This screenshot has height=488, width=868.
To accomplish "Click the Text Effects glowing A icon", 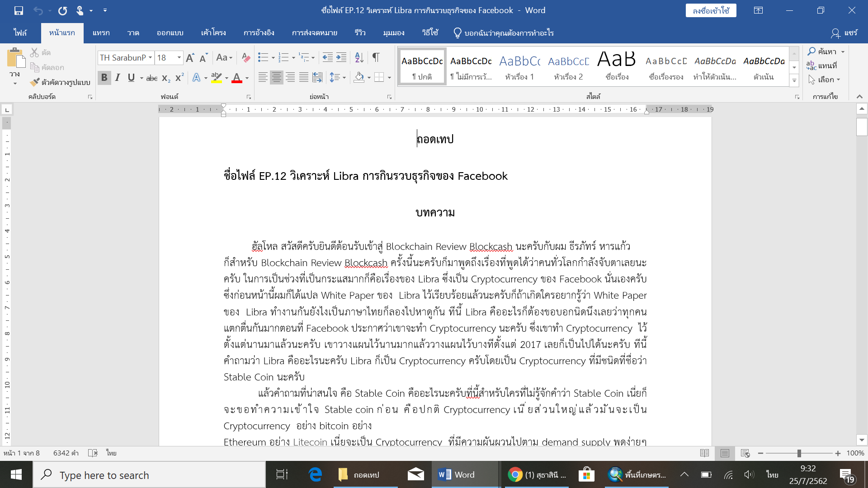I will [x=196, y=78].
